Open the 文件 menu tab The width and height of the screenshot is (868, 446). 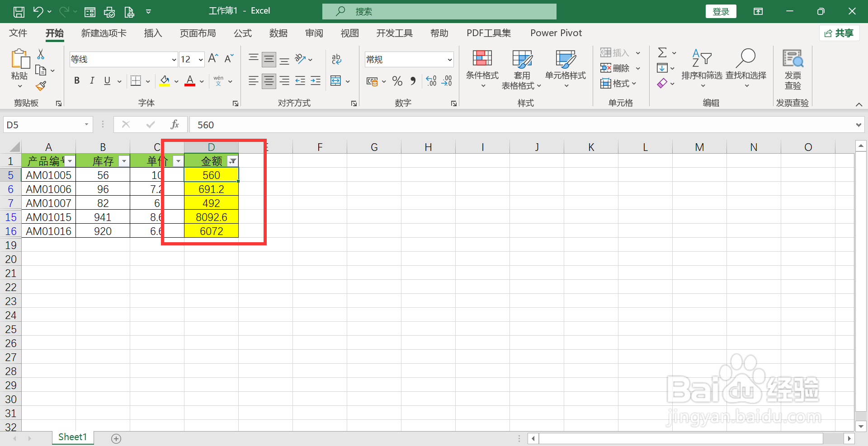coord(18,33)
